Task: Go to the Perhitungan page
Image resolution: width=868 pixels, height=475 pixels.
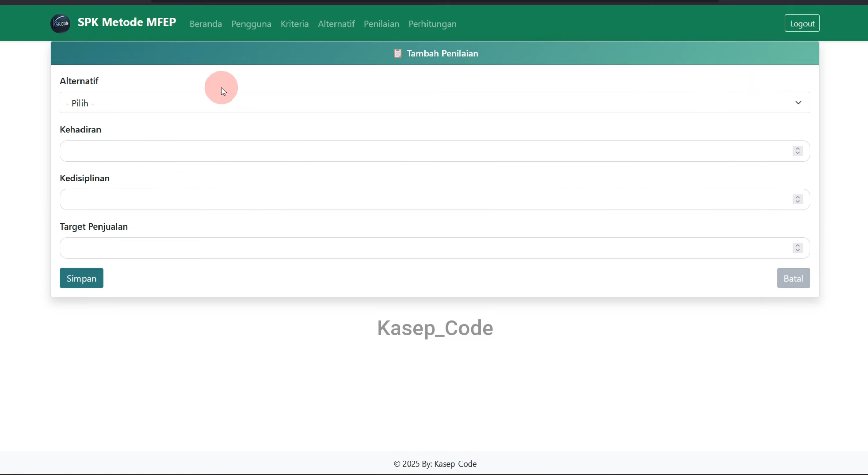Action: point(432,24)
